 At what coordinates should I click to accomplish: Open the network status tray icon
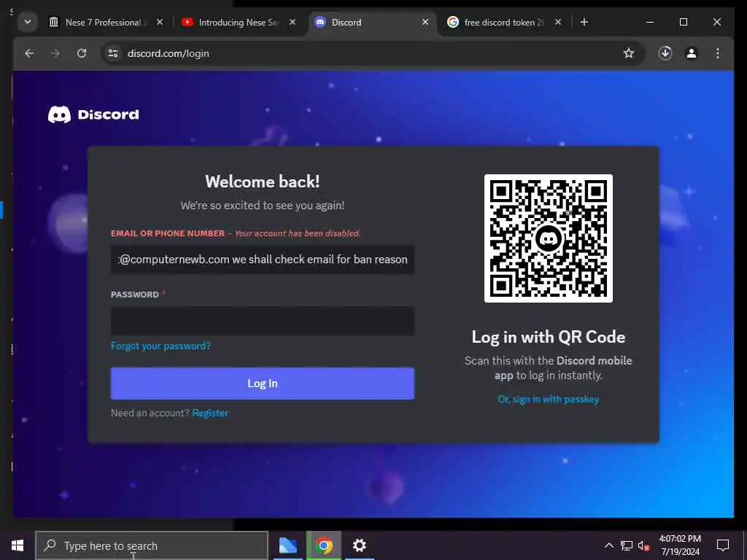click(627, 545)
